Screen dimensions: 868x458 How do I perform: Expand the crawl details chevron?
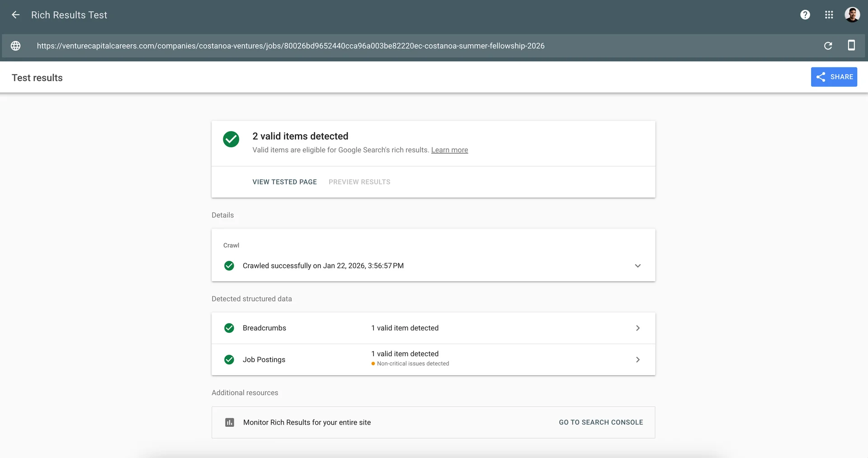click(637, 266)
